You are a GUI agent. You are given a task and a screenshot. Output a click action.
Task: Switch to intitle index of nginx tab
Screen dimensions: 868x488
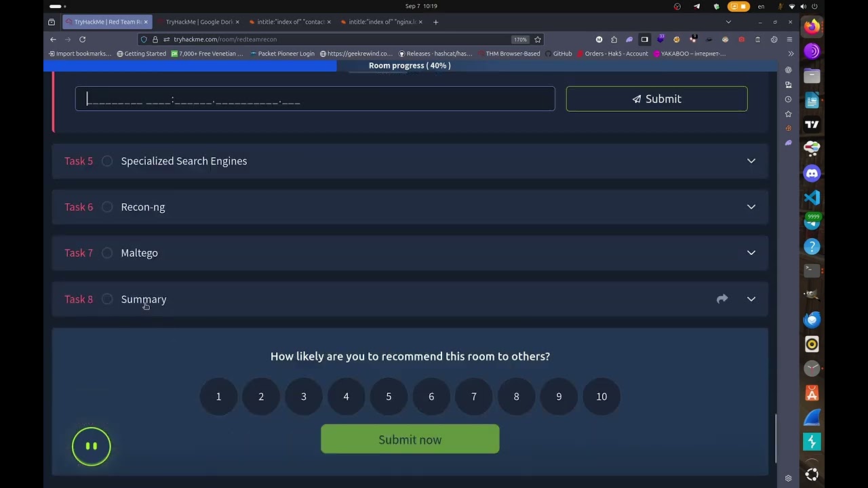click(382, 22)
